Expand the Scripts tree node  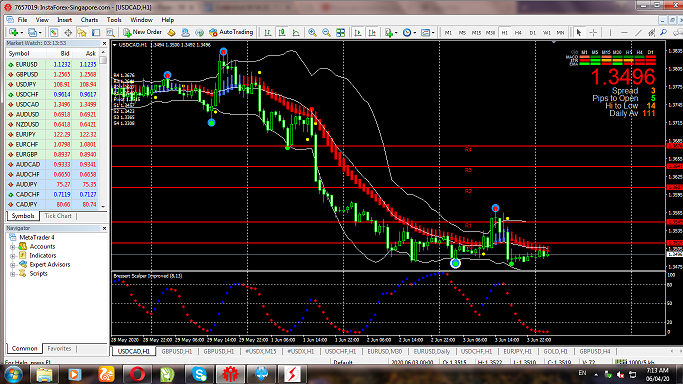point(13,274)
